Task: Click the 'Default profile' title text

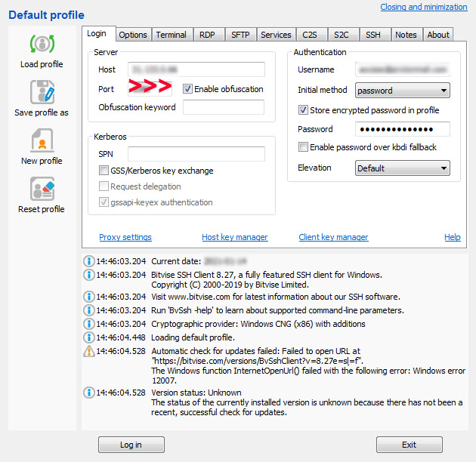Action: coord(46,15)
